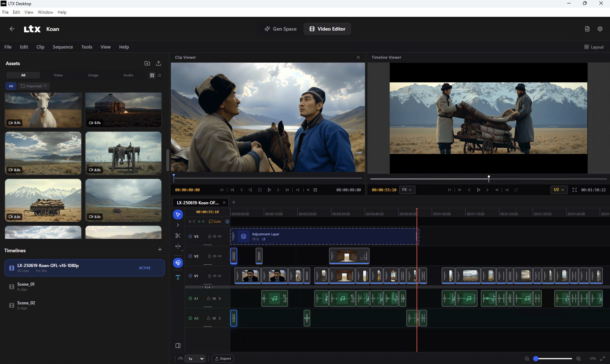Image resolution: width=610 pixels, height=364 pixels.
Task: Select the razor cut tool
Action: [178, 236]
